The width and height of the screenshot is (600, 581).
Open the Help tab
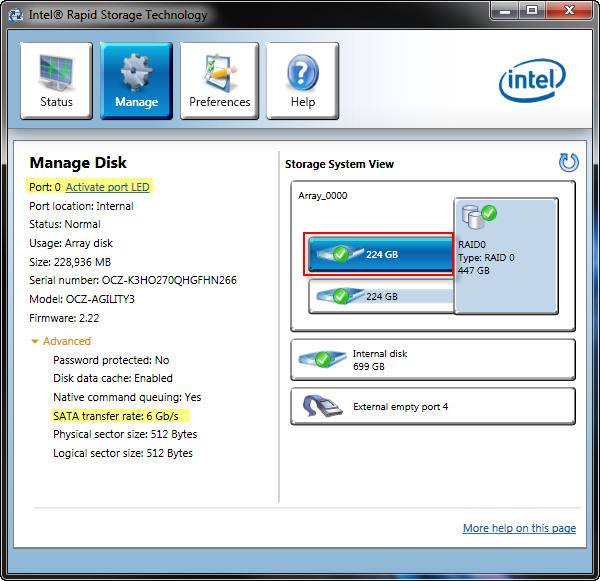(303, 81)
